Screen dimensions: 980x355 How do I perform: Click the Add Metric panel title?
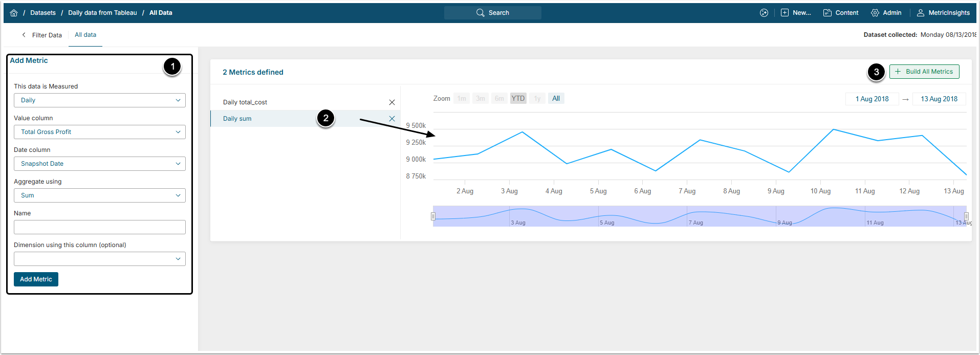point(29,60)
